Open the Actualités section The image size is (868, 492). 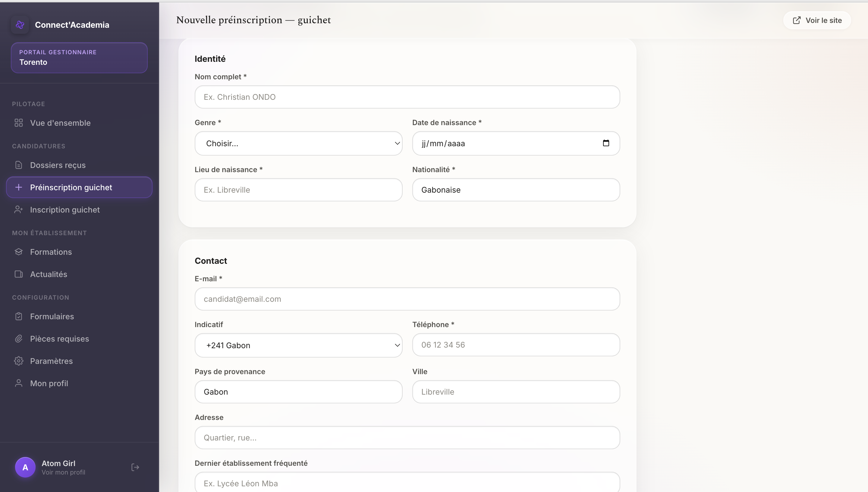(x=79, y=274)
